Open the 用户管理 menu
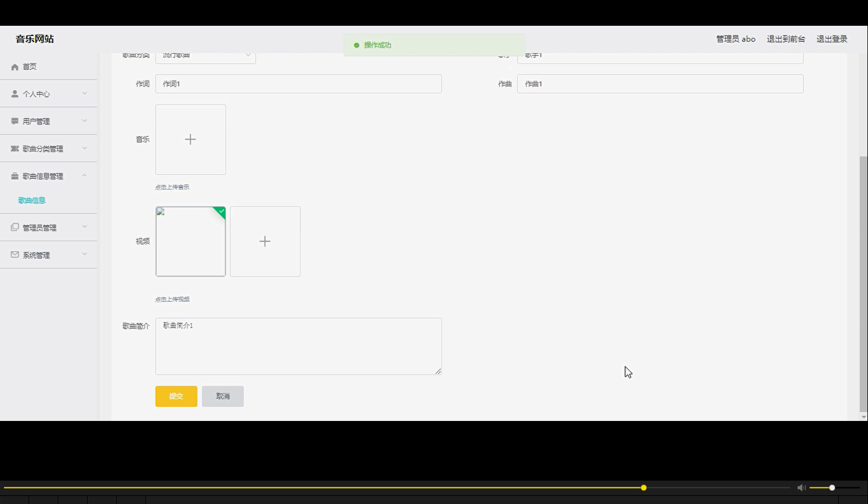Viewport: 868px width, 504px height. 48,121
